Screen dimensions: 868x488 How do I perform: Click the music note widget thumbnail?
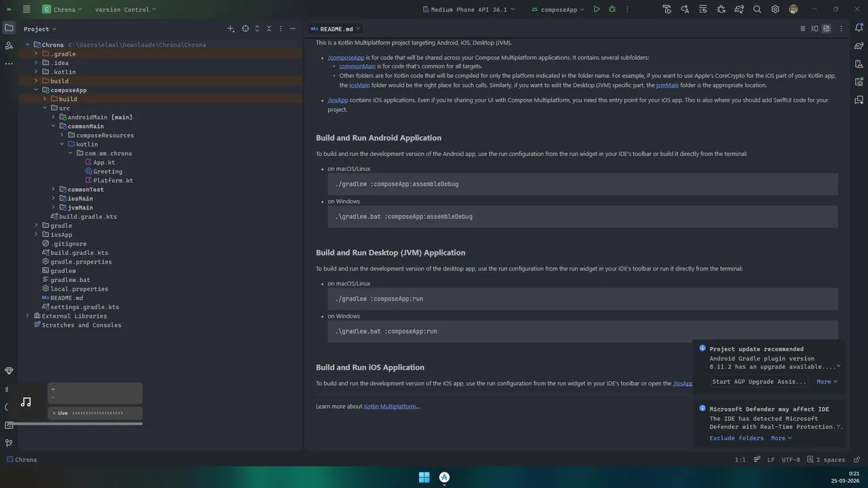click(x=26, y=402)
